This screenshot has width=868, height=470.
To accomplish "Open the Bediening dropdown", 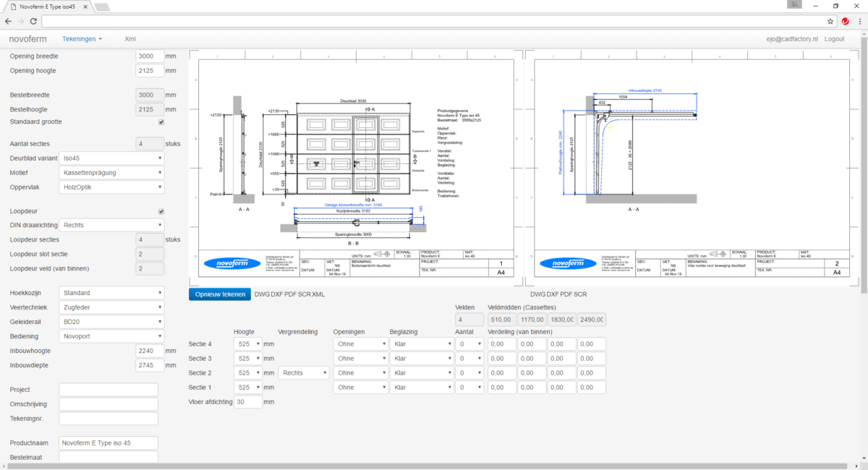I will (x=112, y=336).
